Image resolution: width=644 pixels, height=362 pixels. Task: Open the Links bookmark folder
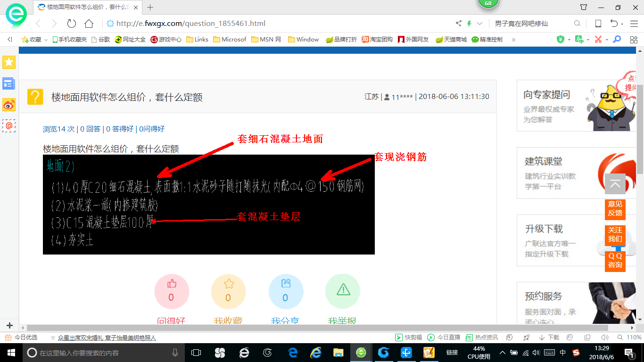click(x=197, y=40)
